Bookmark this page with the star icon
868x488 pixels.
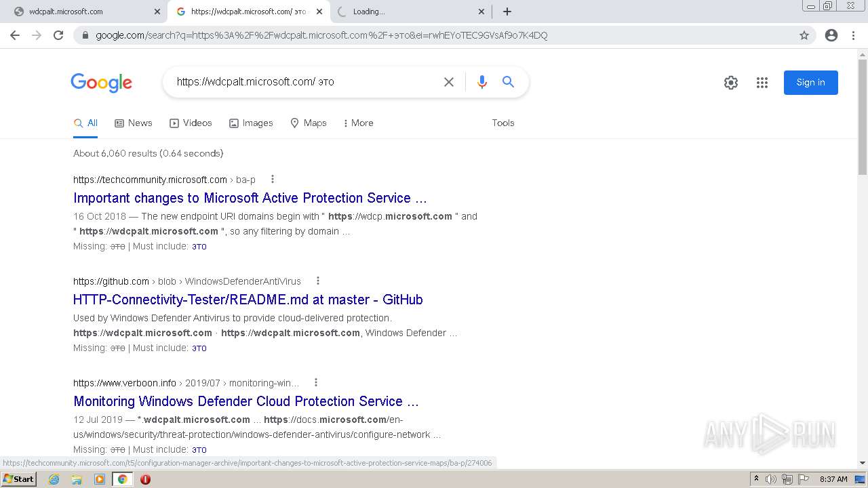804,35
